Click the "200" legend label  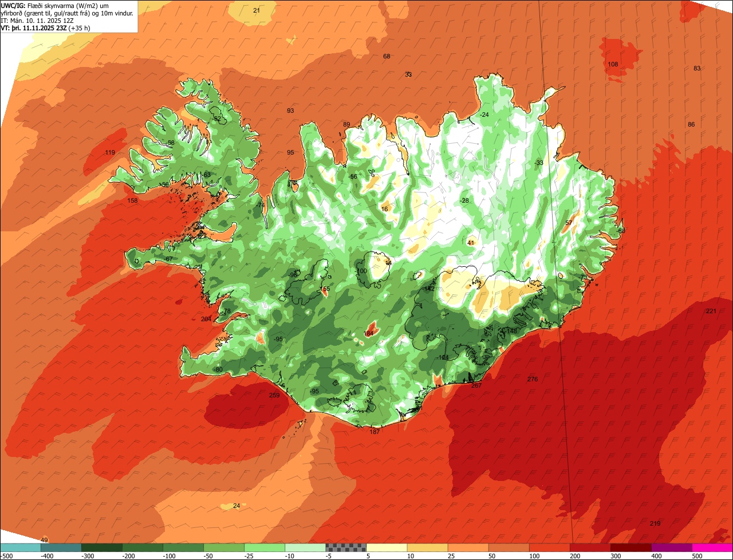click(x=576, y=556)
